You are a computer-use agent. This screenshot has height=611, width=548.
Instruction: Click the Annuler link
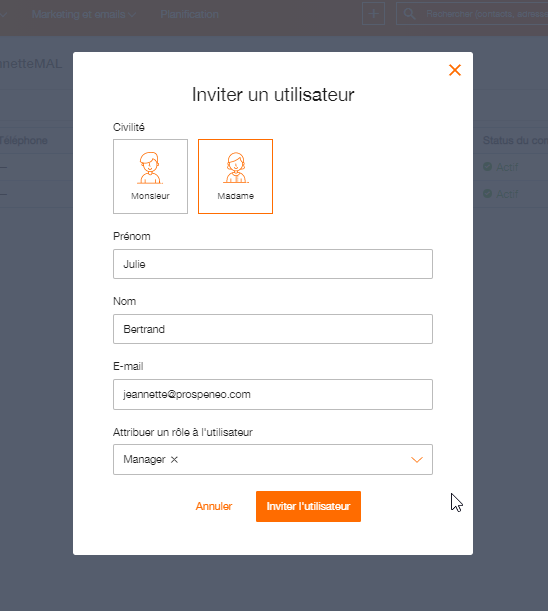pos(214,506)
